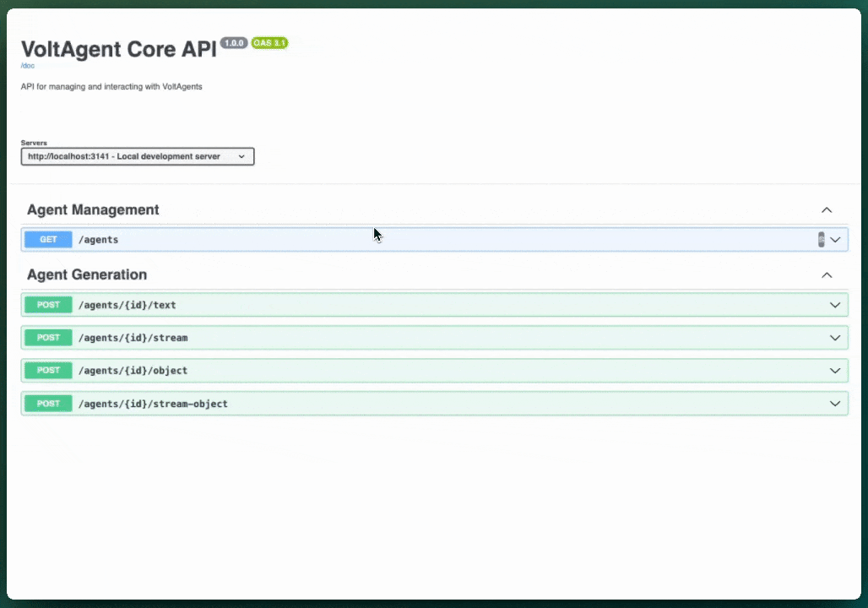Expand the POST /agents/{id}/stream-object chevron
Viewport: 868px width, 608px height.
coord(835,404)
